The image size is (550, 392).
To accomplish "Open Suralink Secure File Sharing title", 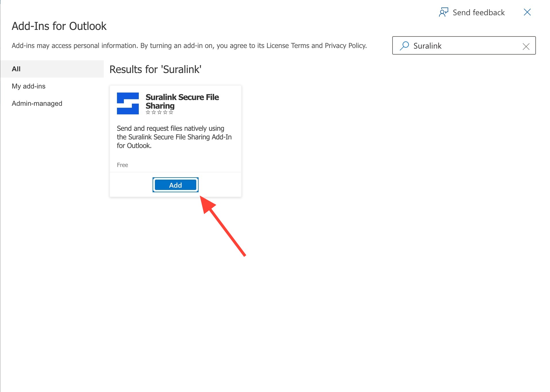I will pos(182,101).
